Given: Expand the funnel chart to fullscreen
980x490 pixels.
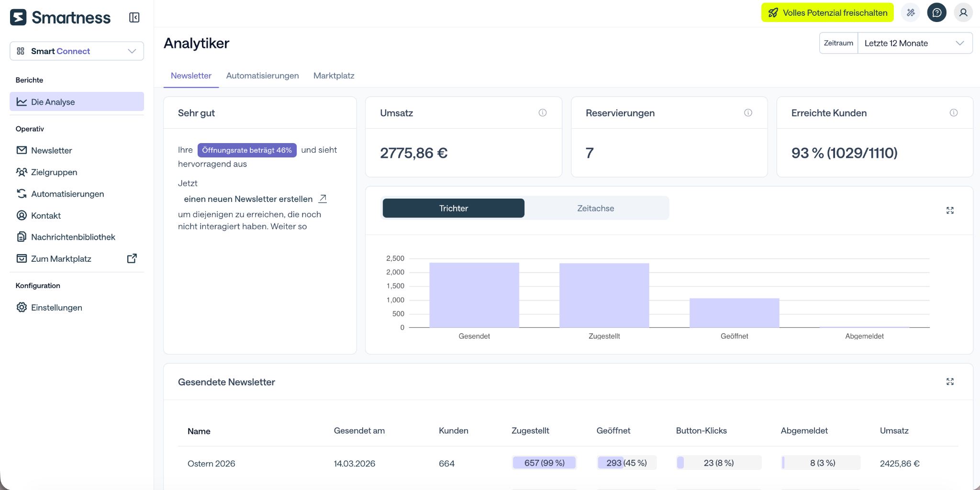Looking at the screenshot, I should [x=950, y=211].
